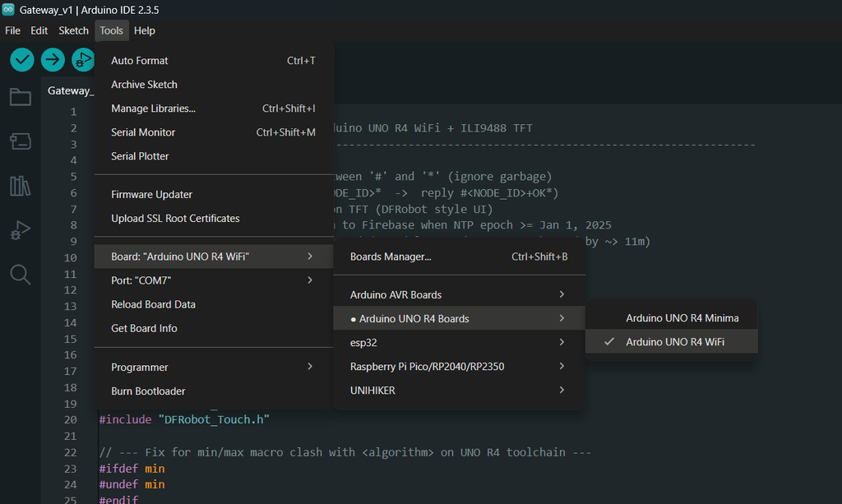Click Get Board Info
Image resolution: width=842 pixels, height=504 pixels.
tap(144, 328)
